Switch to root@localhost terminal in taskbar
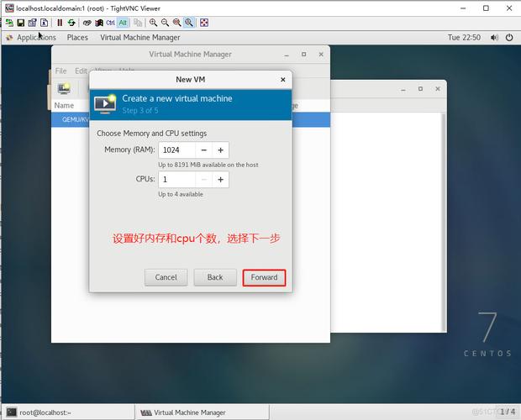Viewport: 521px width, 420px height. (69, 412)
